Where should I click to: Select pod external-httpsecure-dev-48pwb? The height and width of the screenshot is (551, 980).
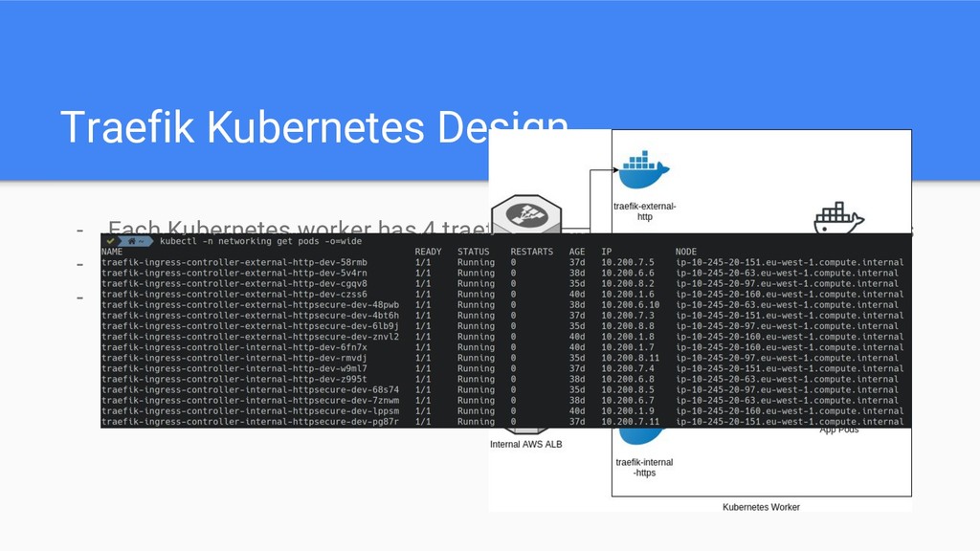[x=250, y=305]
